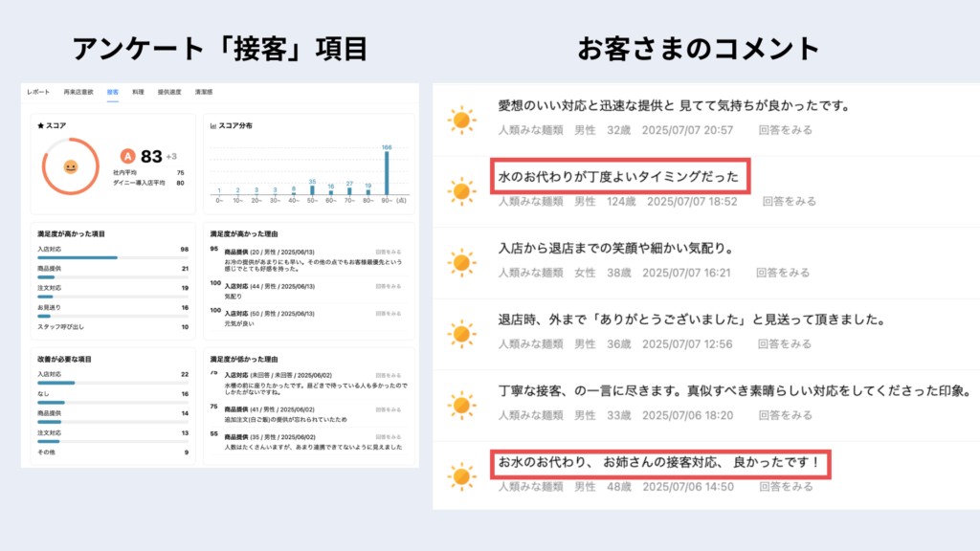Click the neutral face icon in the score ring

click(70, 166)
